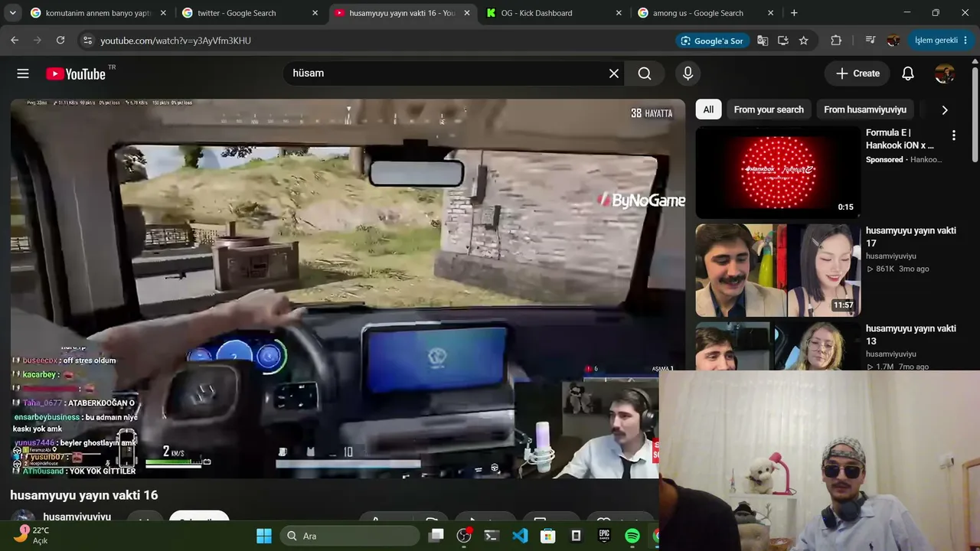Reload the page with the refresh icon

61,41
